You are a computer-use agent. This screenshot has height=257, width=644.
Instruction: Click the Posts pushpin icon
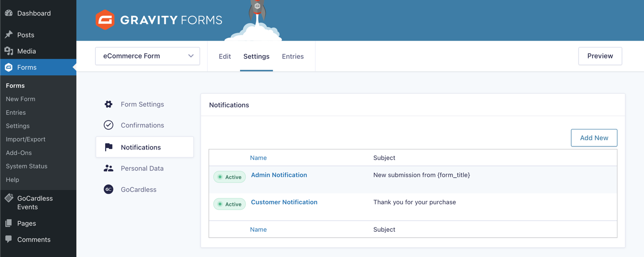(9, 35)
